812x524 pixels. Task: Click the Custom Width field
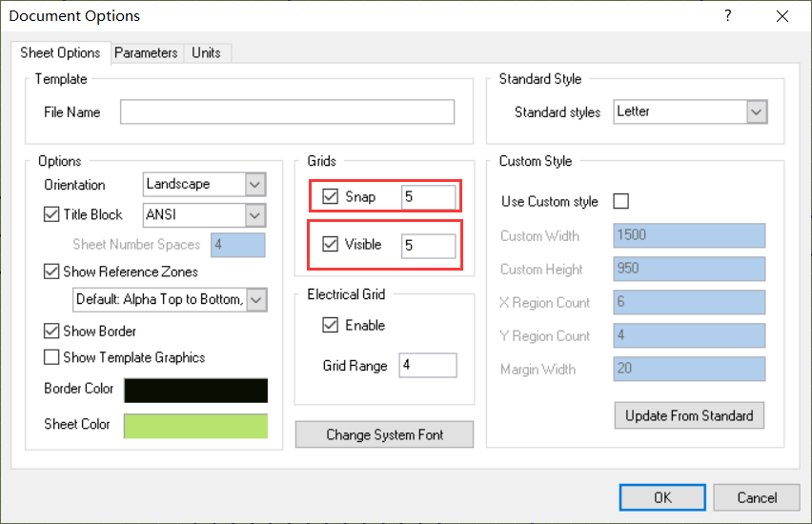coord(689,235)
